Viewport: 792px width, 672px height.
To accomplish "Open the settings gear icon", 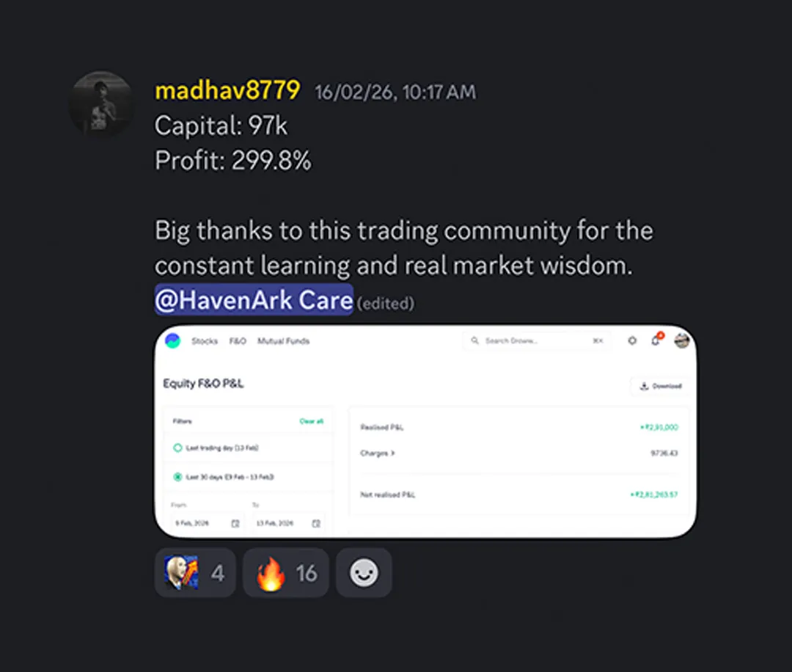I will coord(632,340).
